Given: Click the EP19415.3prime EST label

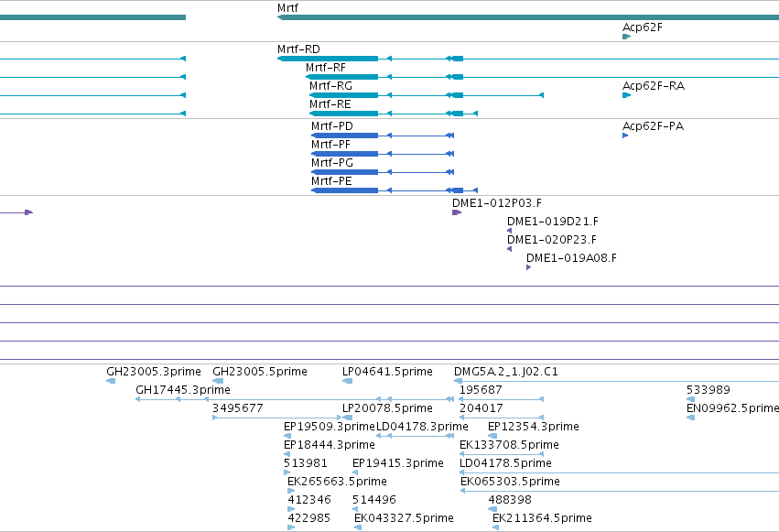Looking at the screenshot, I should point(398,463).
